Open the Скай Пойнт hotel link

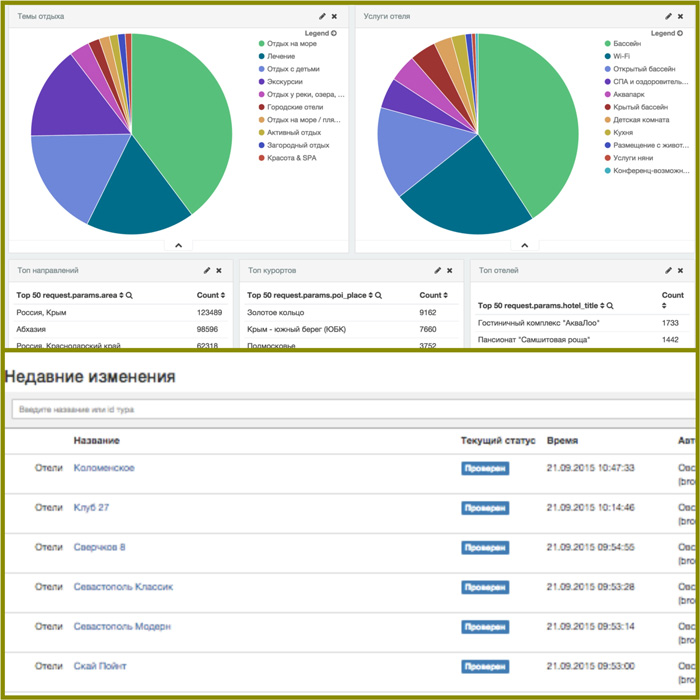100,666
